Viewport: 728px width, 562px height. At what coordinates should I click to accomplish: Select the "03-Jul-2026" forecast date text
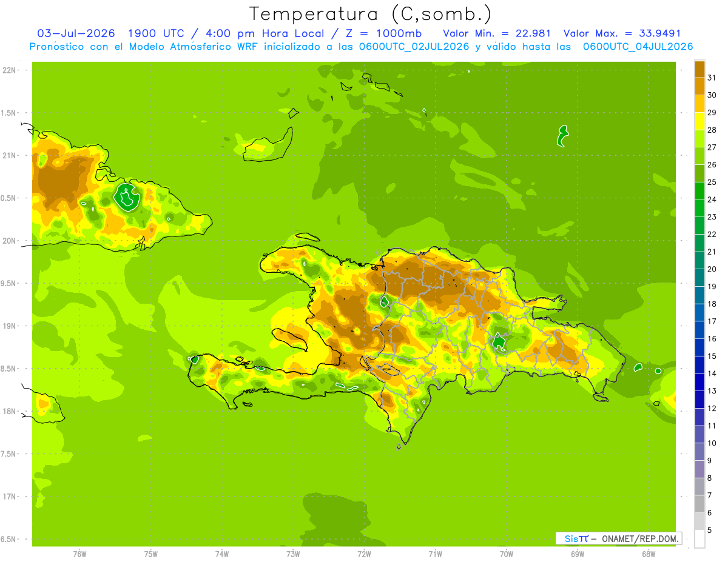[x=77, y=33]
